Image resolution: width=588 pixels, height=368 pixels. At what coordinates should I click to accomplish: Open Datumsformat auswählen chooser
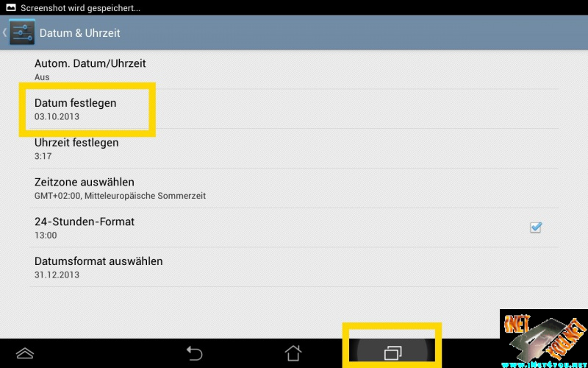coord(294,267)
